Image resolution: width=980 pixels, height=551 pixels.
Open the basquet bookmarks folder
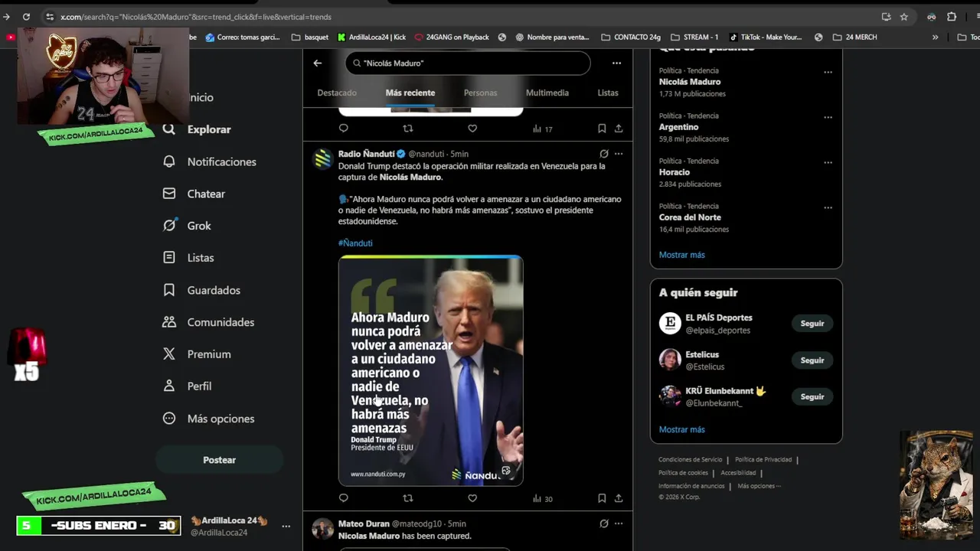pyautogui.click(x=310, y=37)
